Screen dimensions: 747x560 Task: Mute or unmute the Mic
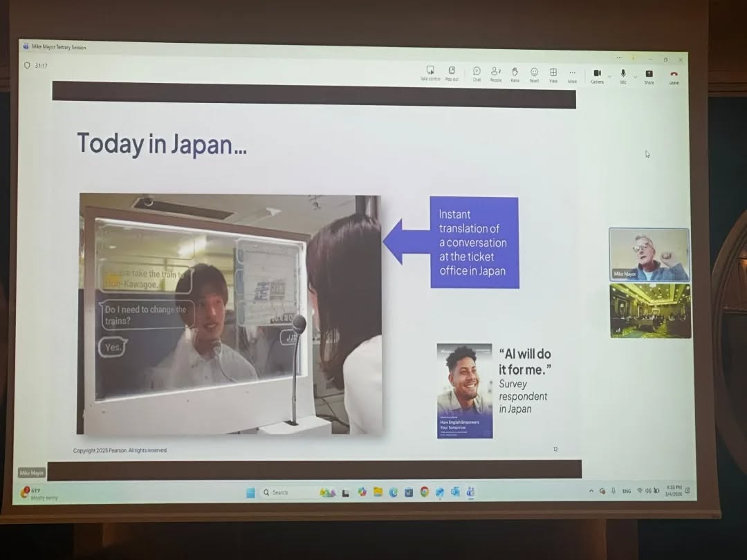coord(622,75)
